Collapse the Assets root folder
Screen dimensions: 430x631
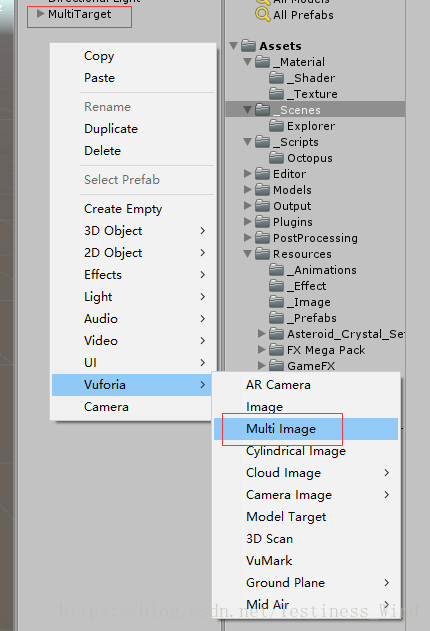[233, 45]
